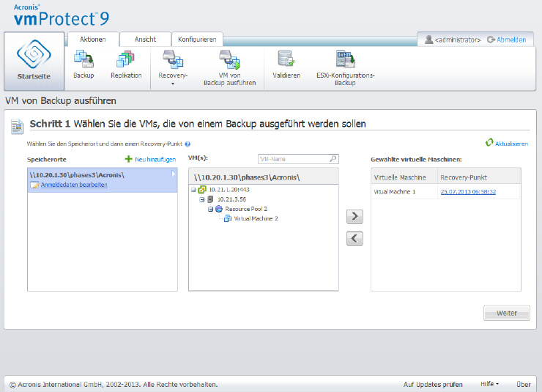The image size is (542, 392).
Task: Click ESXi-Konfigurations-Backup icon
Action: coord(345,59)
